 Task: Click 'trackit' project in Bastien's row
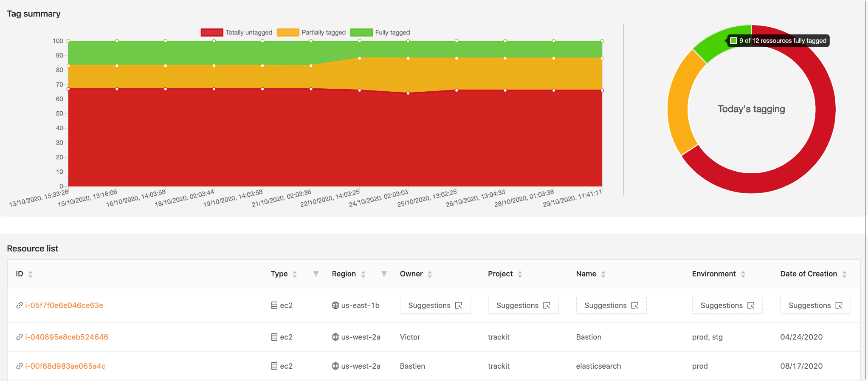click(x=499, y=366)
